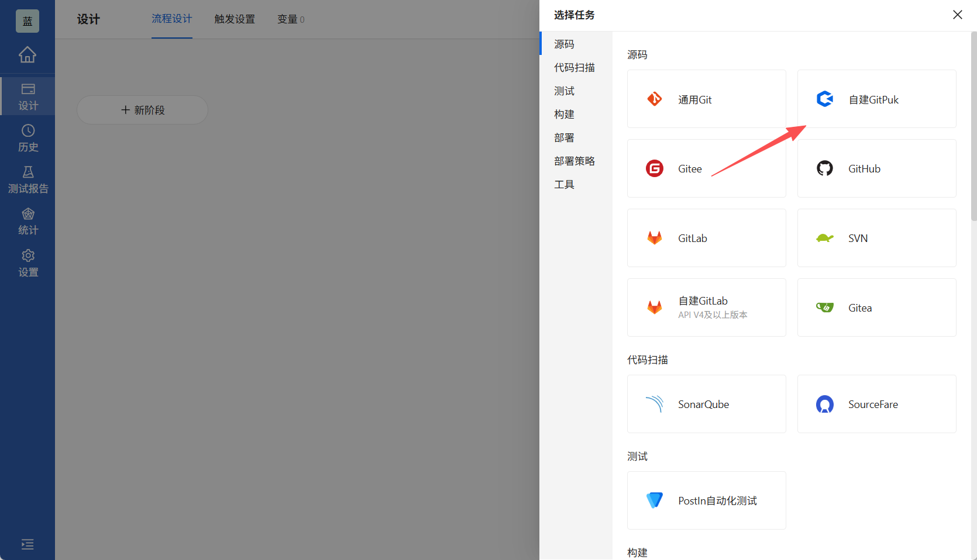Choose the Gitee task label
The width and height of the screenshot is (977, 560).
coord(690,169)
